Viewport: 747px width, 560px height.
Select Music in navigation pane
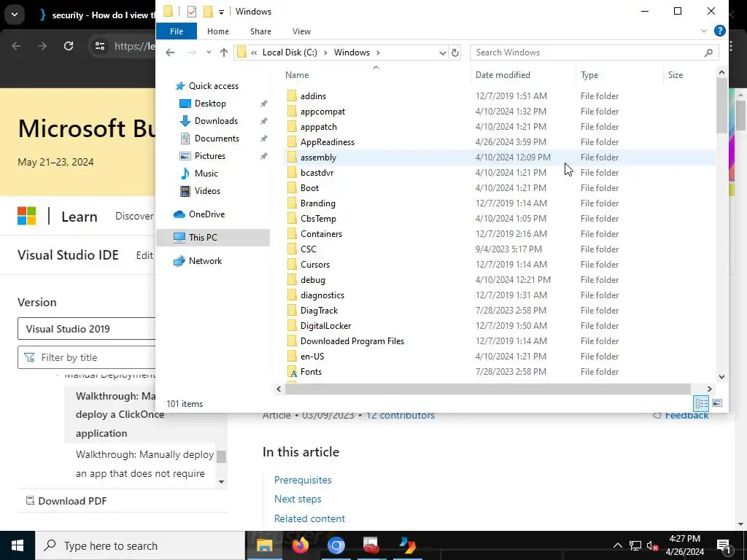tap(206, 174)
